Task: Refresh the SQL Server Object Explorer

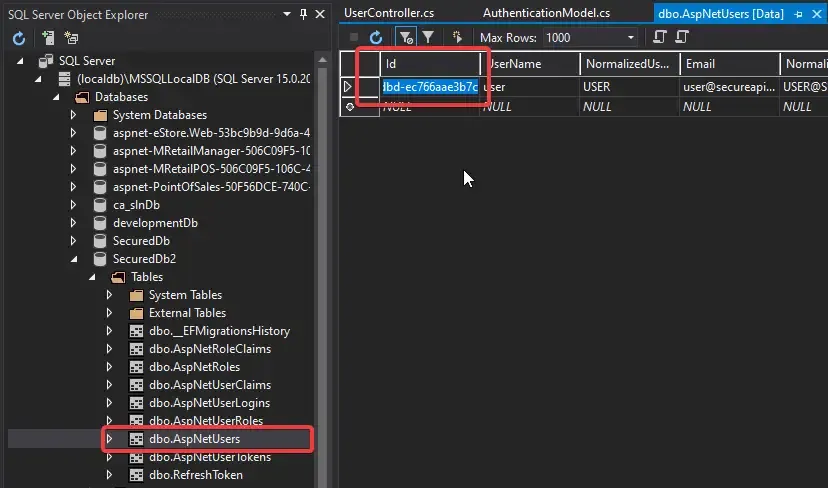Action: [19, 37]
